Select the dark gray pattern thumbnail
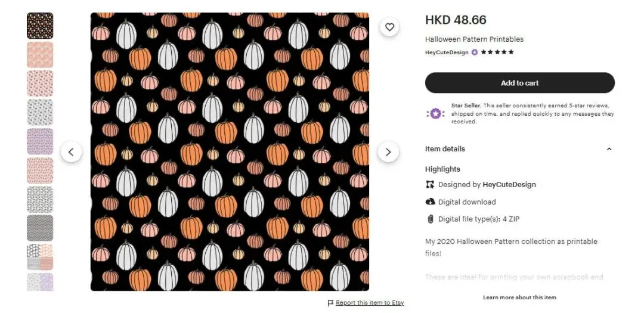 click(40, 228)
